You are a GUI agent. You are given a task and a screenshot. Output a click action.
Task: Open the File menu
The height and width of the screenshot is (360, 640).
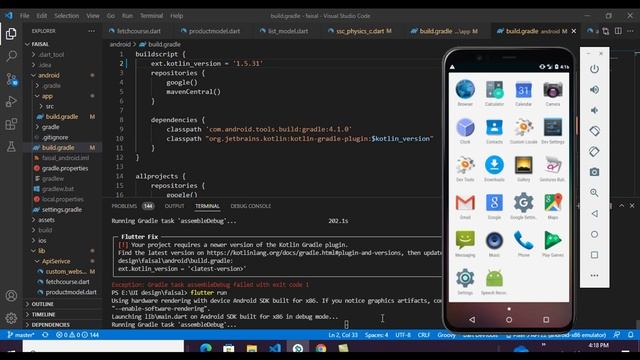click(x=24, y=16)
